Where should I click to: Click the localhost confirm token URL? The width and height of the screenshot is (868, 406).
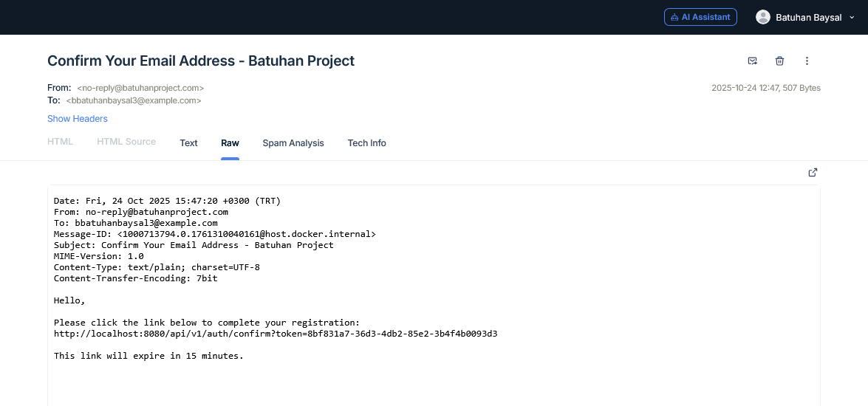pyautogui.click(x=276, y=334)
